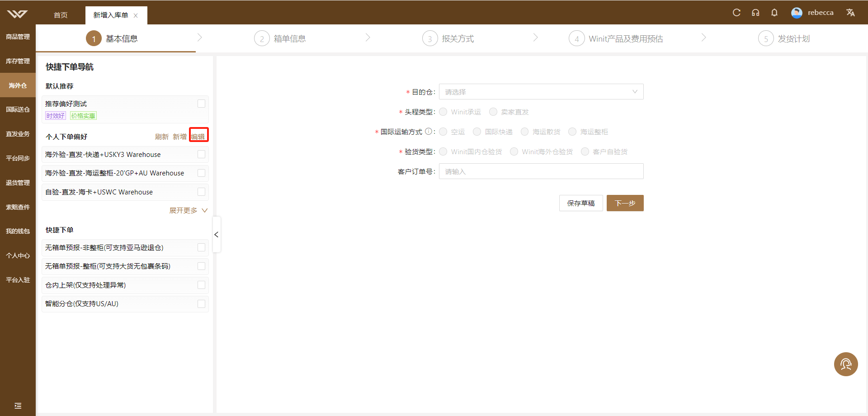This screenshot has width=868, height=416.
Task: Open floating customer service chat icon
Action: pyautogui.click(x=846, y=364)
